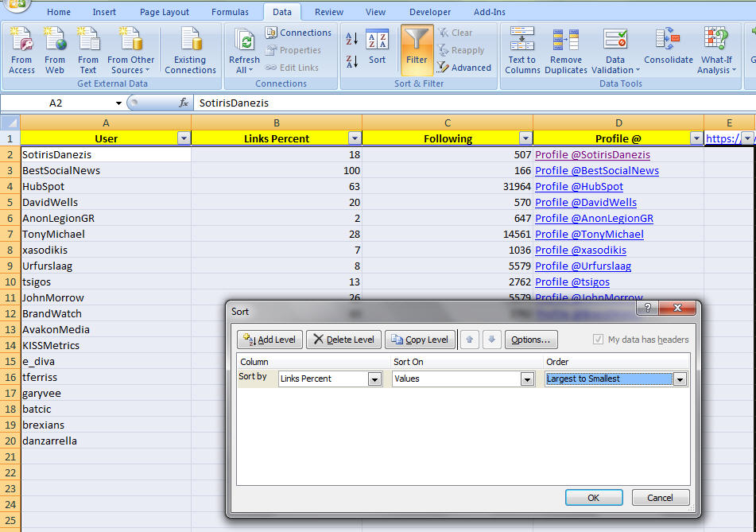Open Profile @DavidWells link
This screenshot has height=532, width=756.
coord(586,203)
